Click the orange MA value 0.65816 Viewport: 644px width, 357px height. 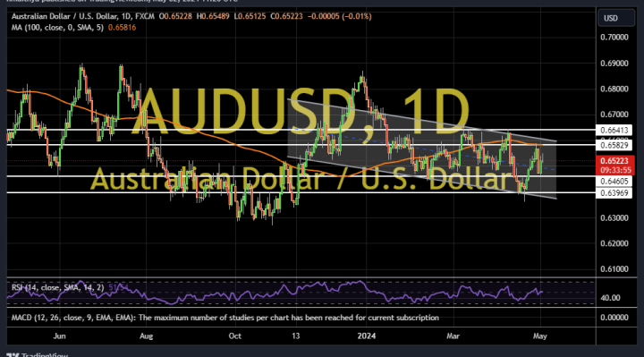tap(122, 28)
